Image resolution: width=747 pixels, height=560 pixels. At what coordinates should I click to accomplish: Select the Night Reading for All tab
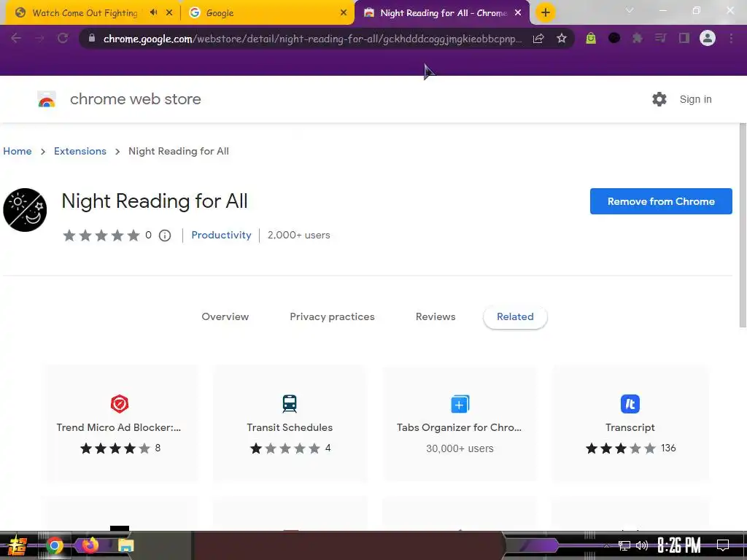(x=444, y=13)
